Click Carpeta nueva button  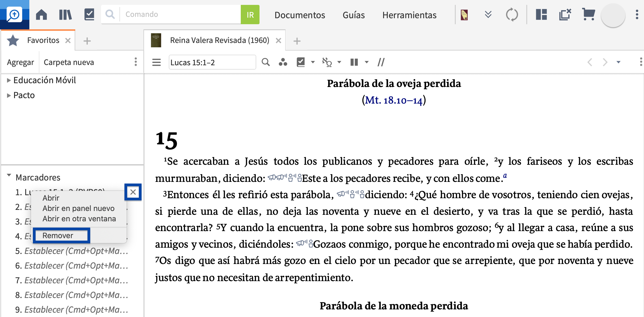pos(69,62)
